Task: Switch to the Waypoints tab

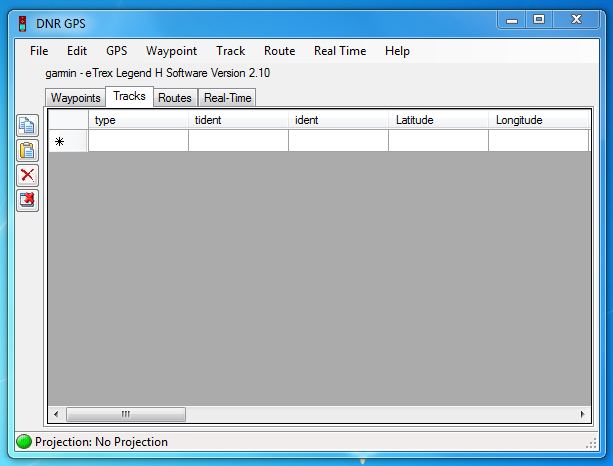Action: tap(75, 98)
